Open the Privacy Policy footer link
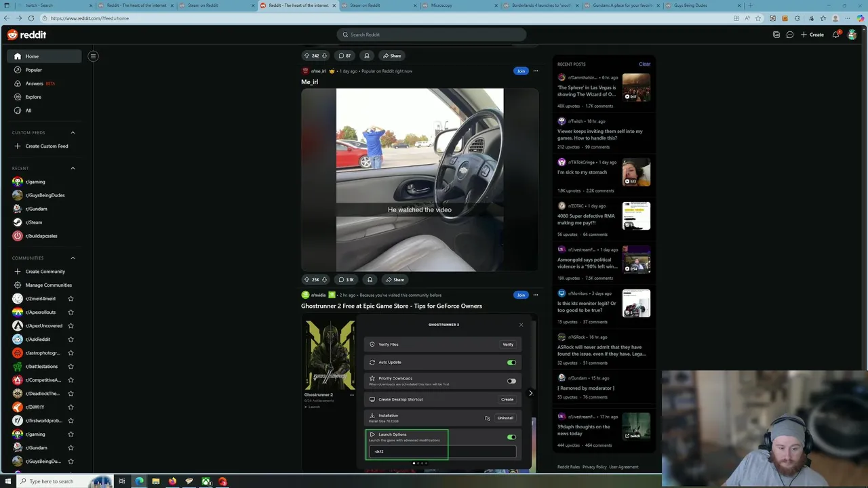This screenshot has height=488, width=868. pyautogui.click(x=594, y=467)
